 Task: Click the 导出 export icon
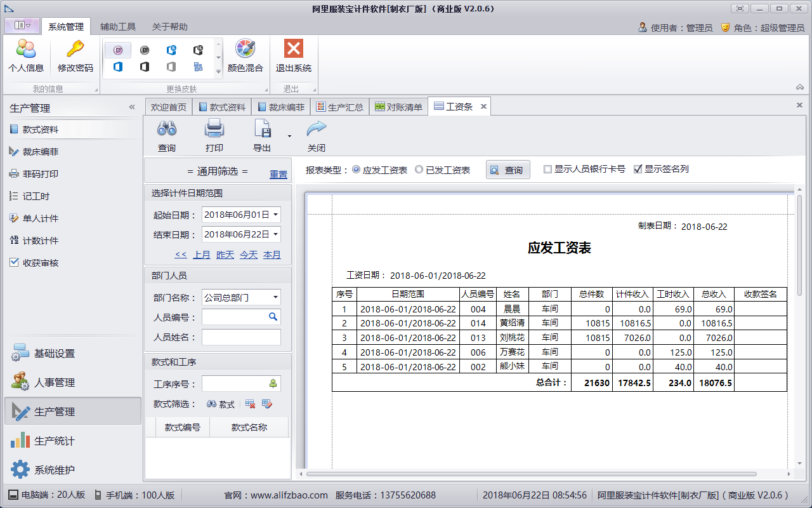(x=263, y=130)
